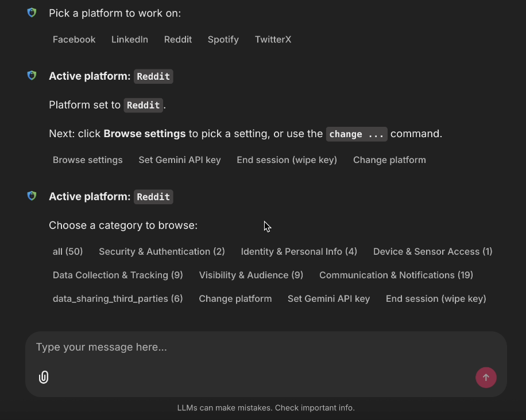The width and height of the screenshot is (526, 420).
Task: Choose Device & Sensor Access (1) category
Action: [432, 251]
